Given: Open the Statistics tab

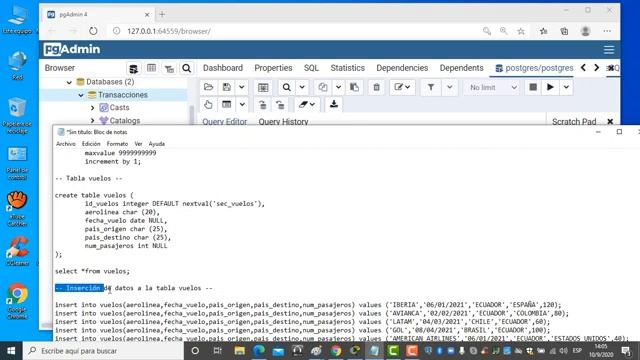Looking at the screenshot, I should 348,68.
